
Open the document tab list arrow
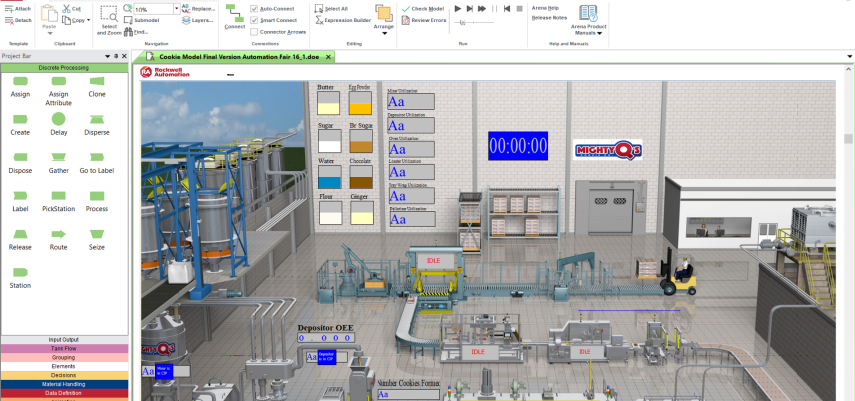pyautogui.click(x=850, y=56)
